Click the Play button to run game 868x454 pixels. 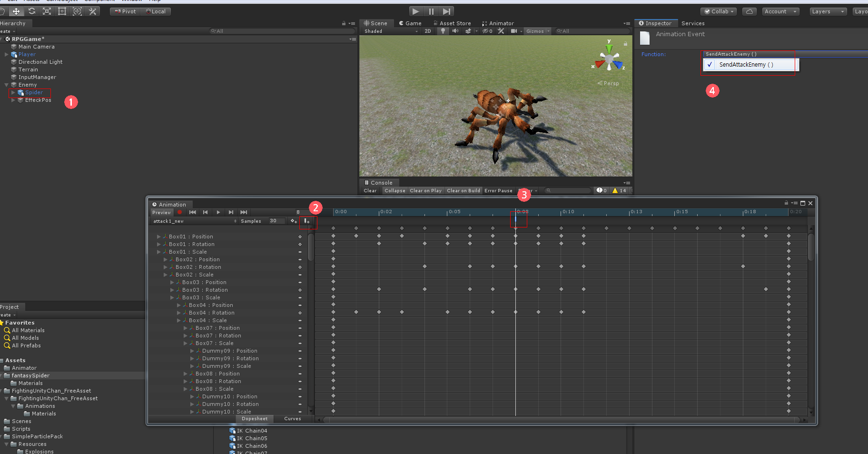(416, 11)
